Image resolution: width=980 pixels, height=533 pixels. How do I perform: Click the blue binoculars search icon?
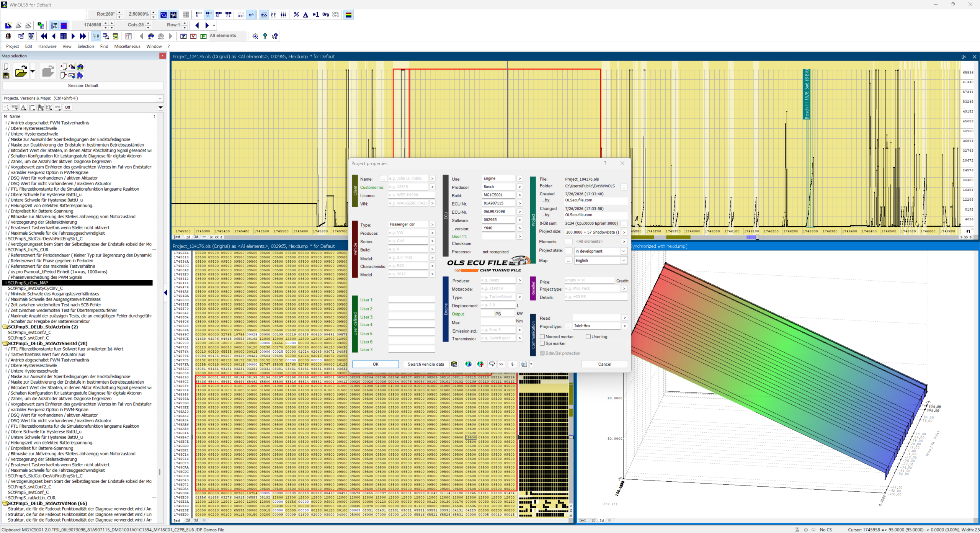click(151, 36)
